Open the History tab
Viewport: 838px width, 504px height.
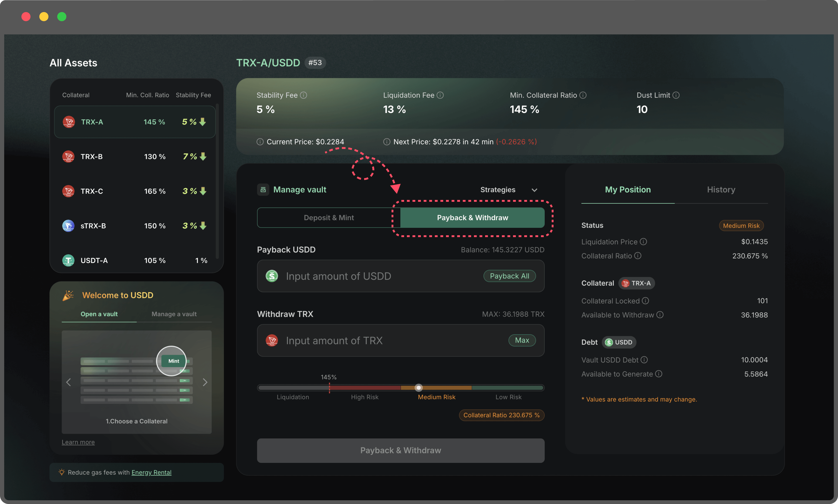[721, 189]
